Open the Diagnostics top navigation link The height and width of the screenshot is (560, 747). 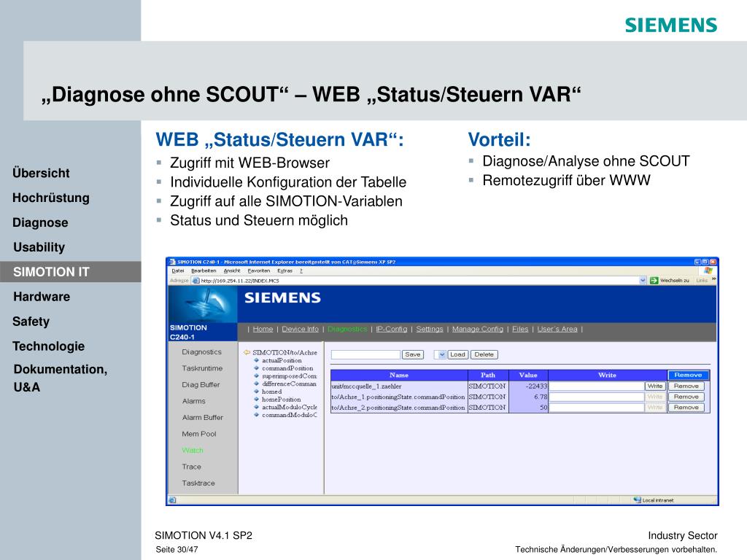tap(347, 329)
